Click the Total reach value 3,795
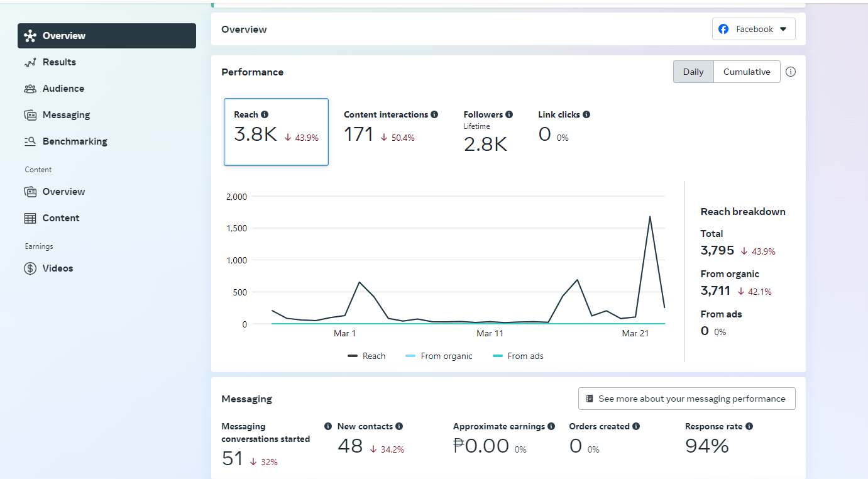Image resolution: width=868 pixels, height=479 pixels. click(x=717, y=250)
